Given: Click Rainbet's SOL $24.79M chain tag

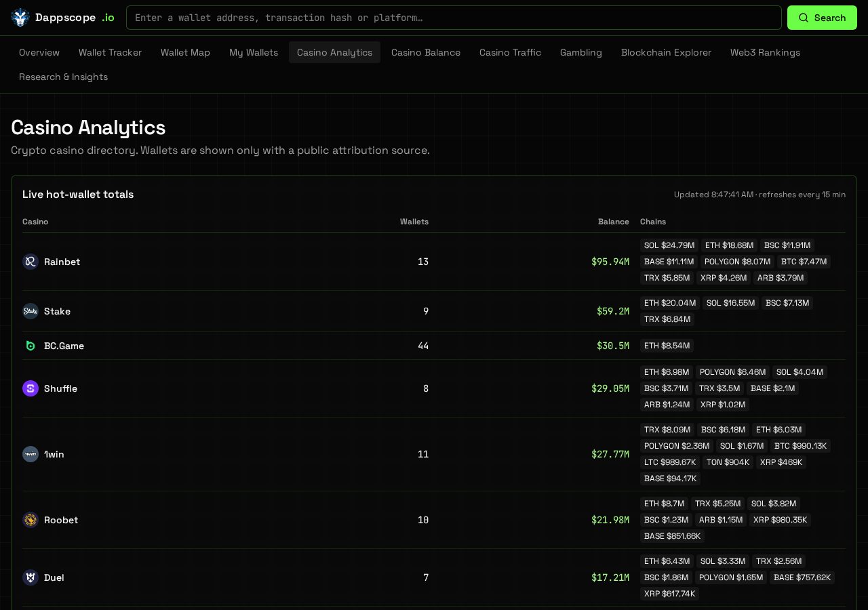Looking at the screenshot, I should 669,245.
